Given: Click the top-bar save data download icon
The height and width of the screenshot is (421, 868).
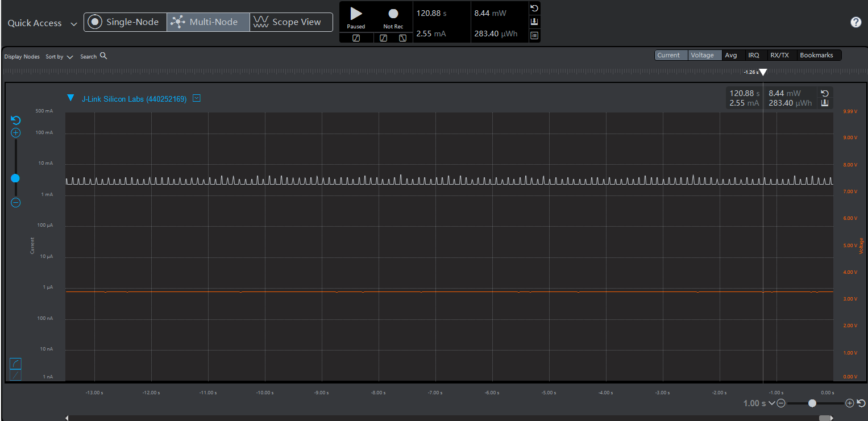Looking at the screenshot, I should tap(534, 22).
